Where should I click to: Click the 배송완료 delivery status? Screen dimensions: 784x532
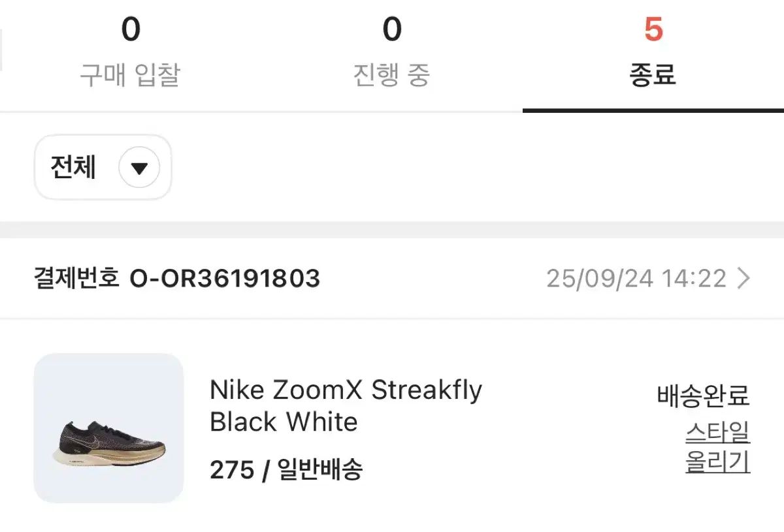point(703,396)
